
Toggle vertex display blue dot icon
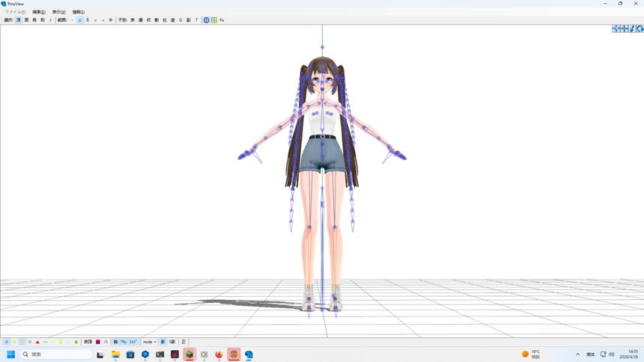pos(7,342)
